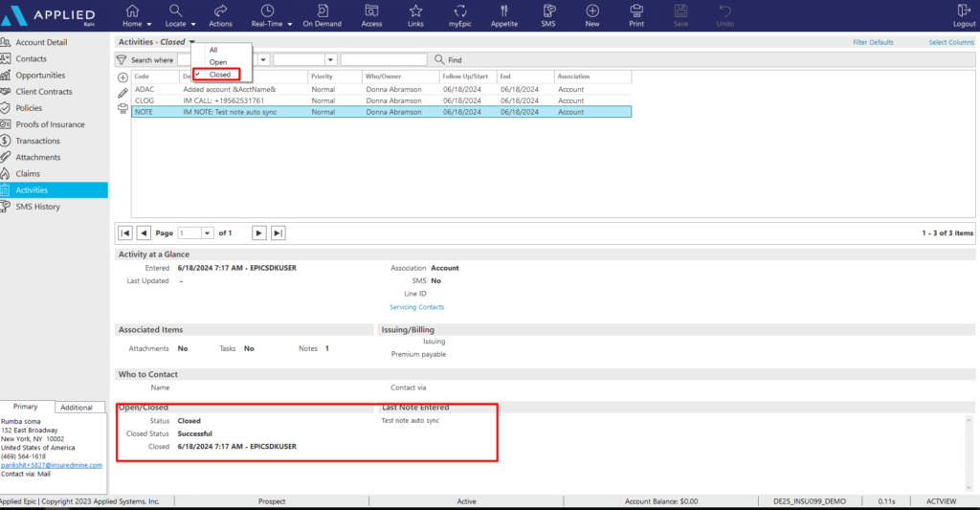Select Closed in the activities filter menu
980x510 pixels.
(x=219, y=75)
